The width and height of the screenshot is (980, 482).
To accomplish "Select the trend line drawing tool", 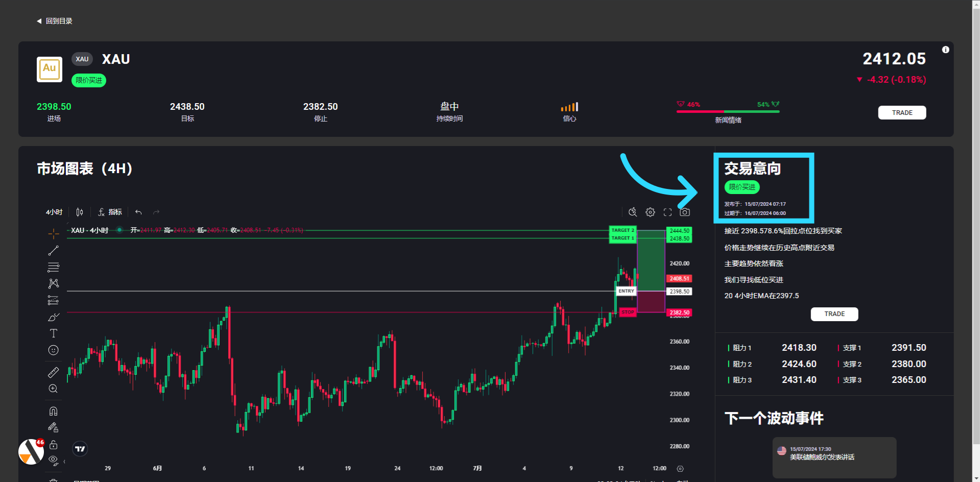I will (53, 251).
